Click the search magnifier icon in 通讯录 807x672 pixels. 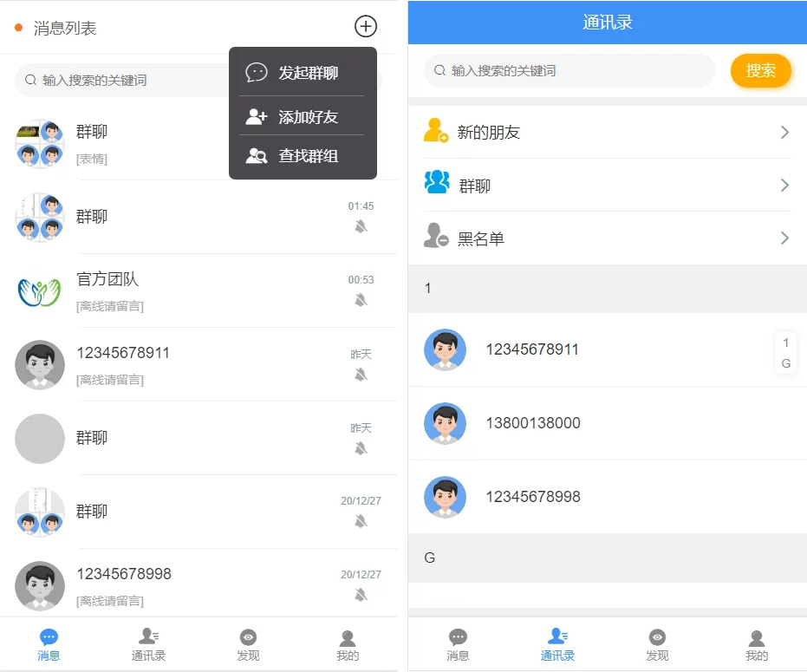(x=439, y=71)
